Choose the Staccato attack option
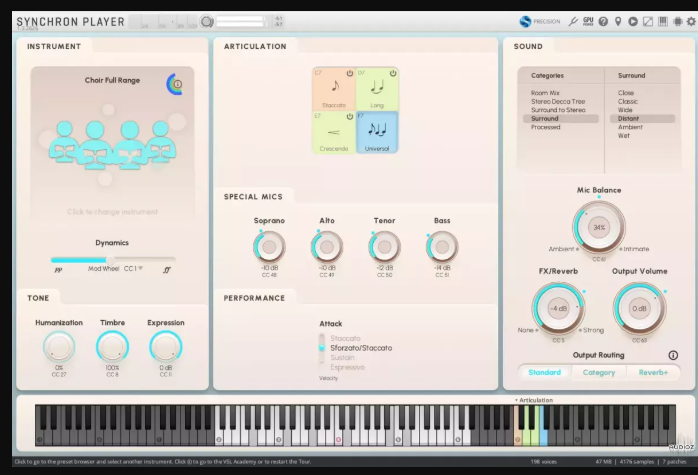This screenshot has width=698, height=475. (345, 338)
